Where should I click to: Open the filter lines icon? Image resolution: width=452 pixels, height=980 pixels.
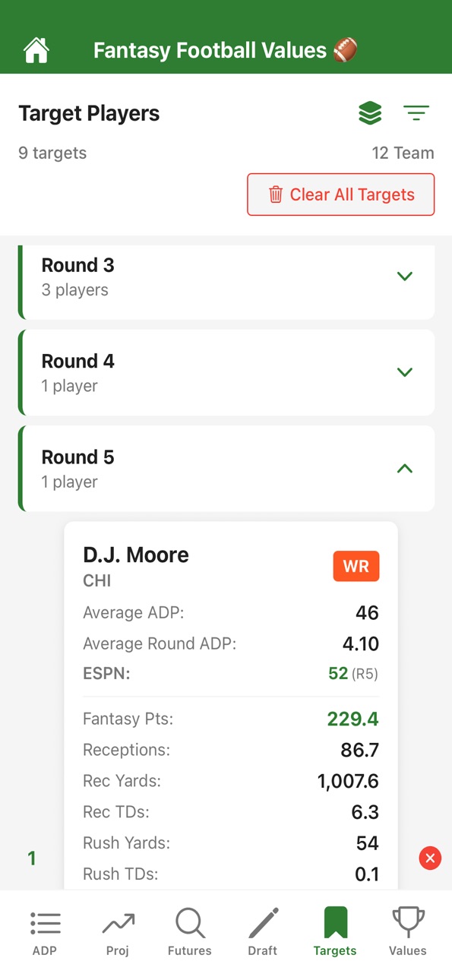[x=416, y=113]
